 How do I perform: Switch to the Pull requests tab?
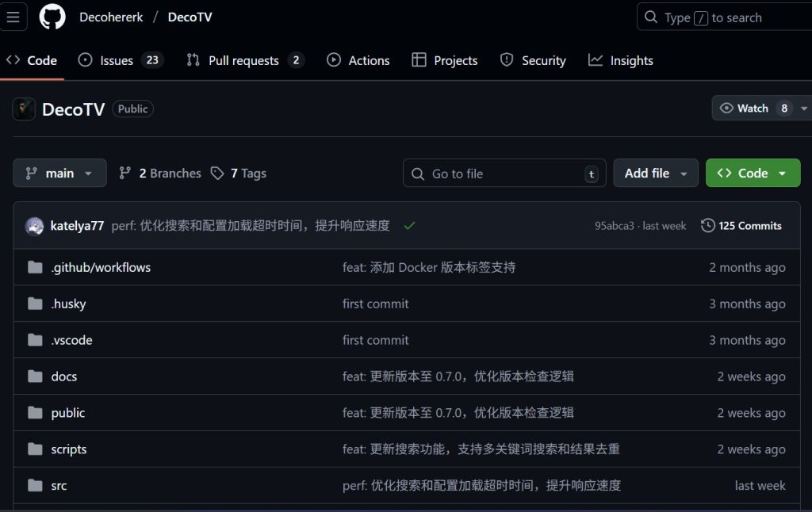pos(244,61)
